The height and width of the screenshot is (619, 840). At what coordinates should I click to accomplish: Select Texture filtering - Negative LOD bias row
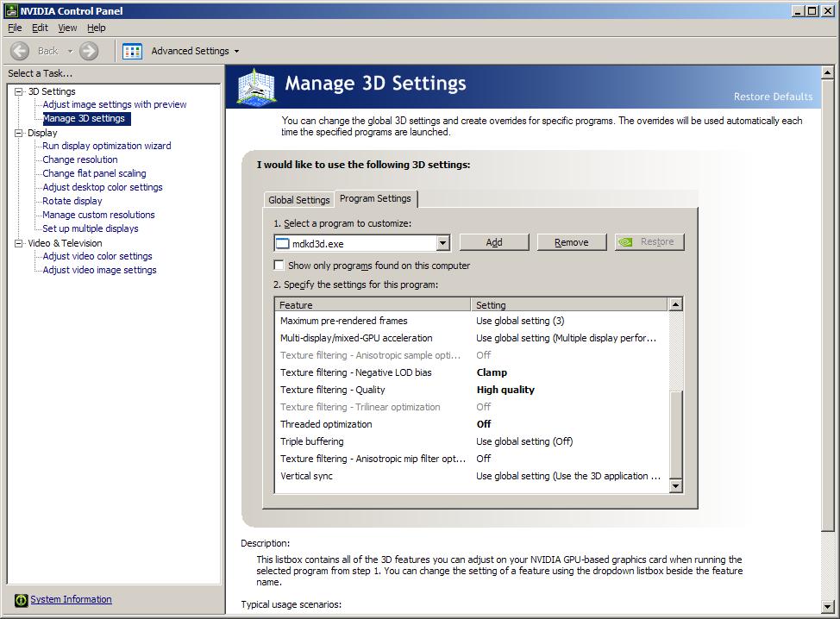pos(472,372)
